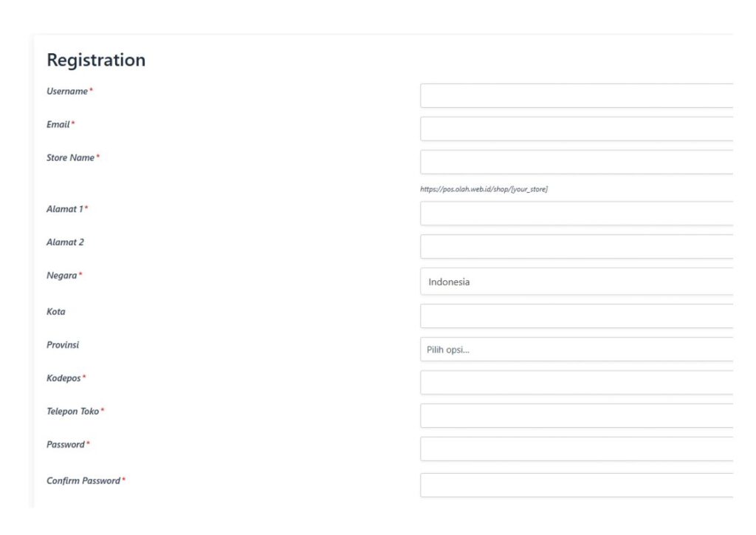
Task: Focus the Alamat 2 address field
Action: pos(576,247)
